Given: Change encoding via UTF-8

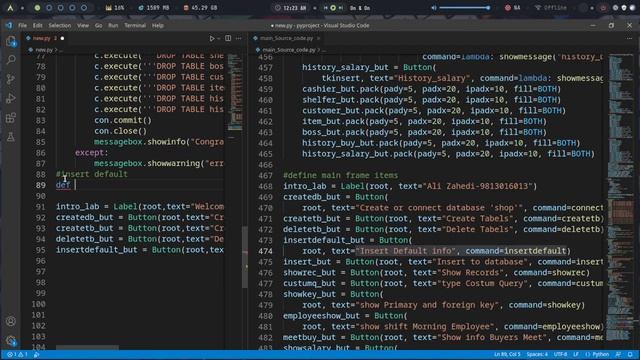Looking at the screenshot, I should pyautogui.click(x=560, y=355).
